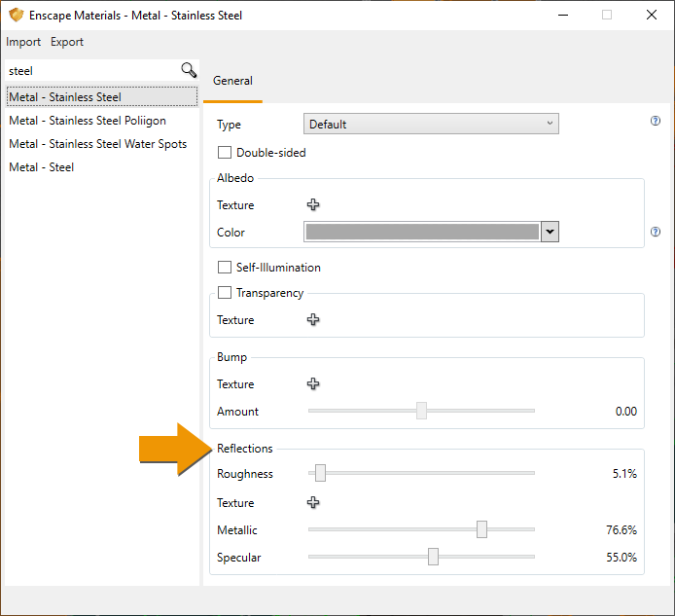This screenshot has height=616, width=675.
Task: Select Metal - Stainless Steel material
Action: 102,97
